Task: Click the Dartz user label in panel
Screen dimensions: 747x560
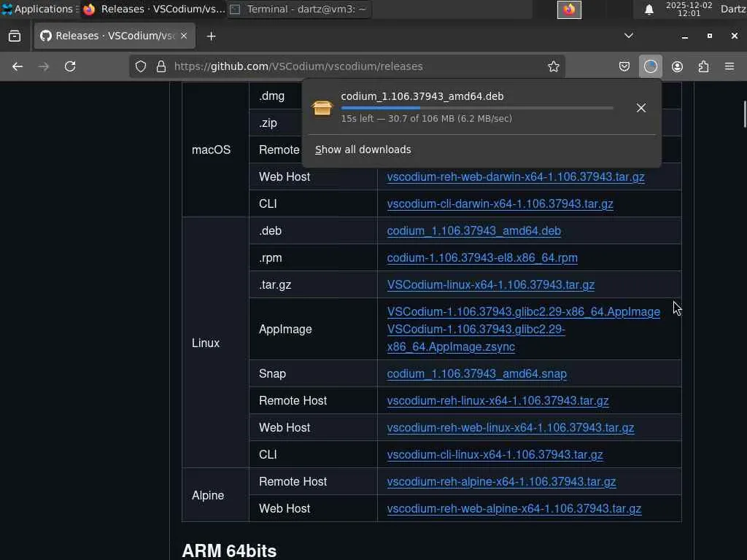Action: click(x=733, y=9)
